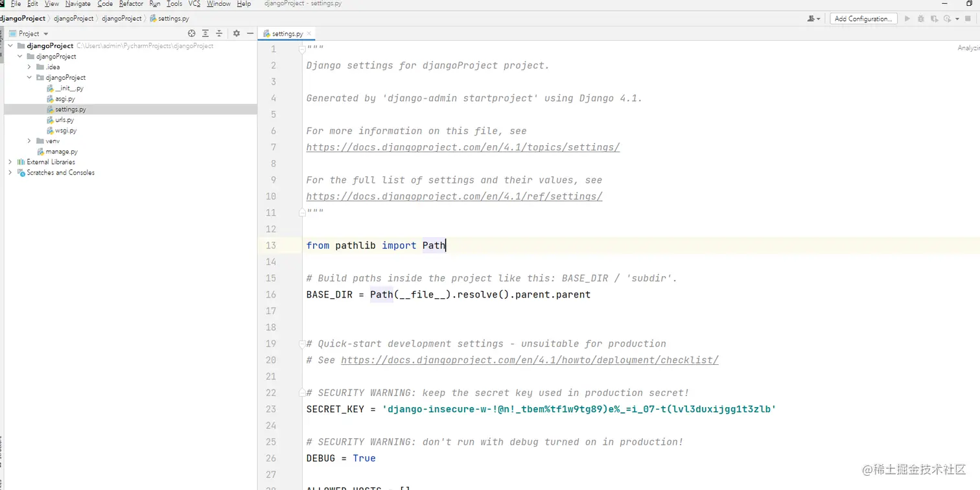This screenshot has width=980, height=490.
Task: Collapse the root djangoProject tree node arrow
Action: 10,46
